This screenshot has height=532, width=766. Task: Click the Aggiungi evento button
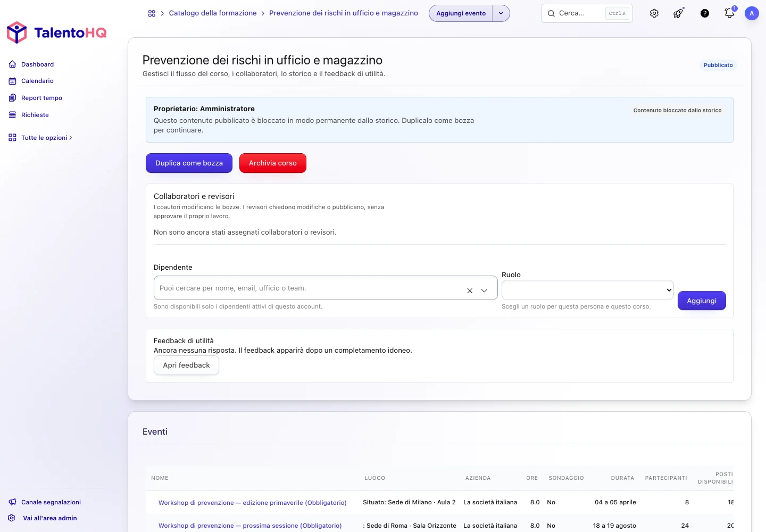[x=461, y=13]
